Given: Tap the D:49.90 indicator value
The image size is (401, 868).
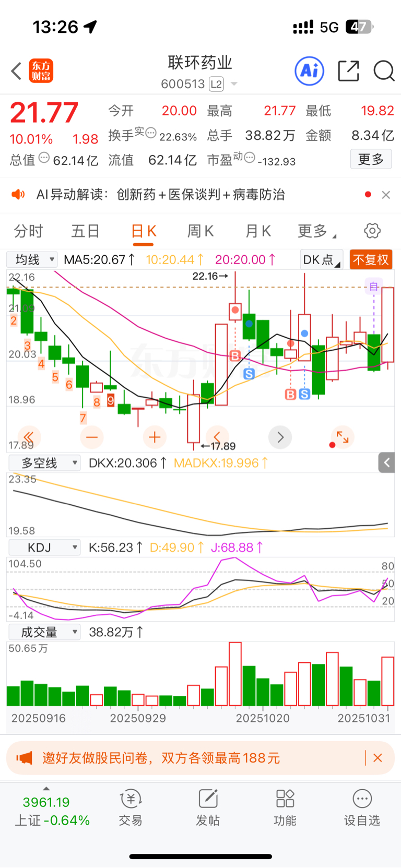Looking at the screenshot, I should 176,548.
